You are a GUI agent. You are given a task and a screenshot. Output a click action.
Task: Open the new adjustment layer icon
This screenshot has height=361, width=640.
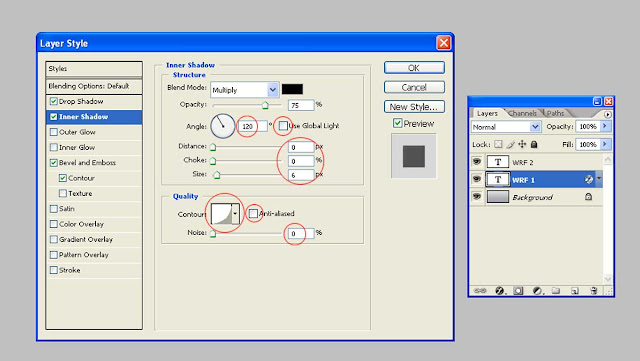(x=538, y=291)
